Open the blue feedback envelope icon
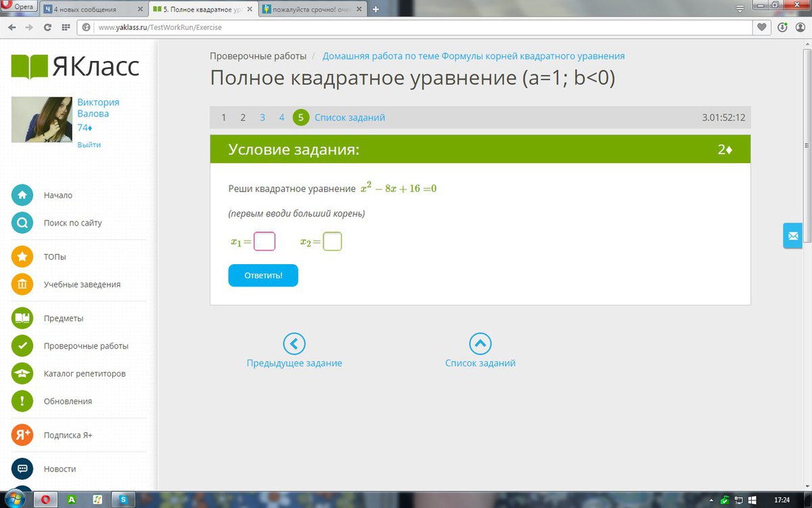This screenshot has width=812, height=508. pyautogui.click(x=792, y=236)
